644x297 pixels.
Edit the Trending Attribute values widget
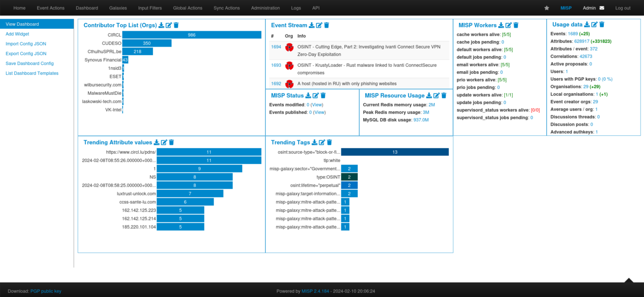point(162,142)
